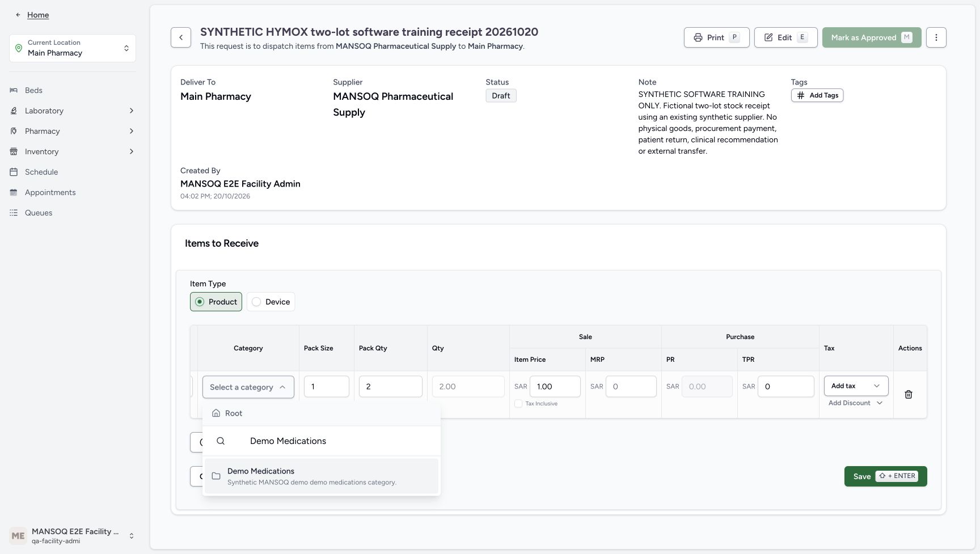The height and width of the screenshot is (554, 980).
Task: Click the Print button
Action: pyautogui.click(x=717, y=37)
